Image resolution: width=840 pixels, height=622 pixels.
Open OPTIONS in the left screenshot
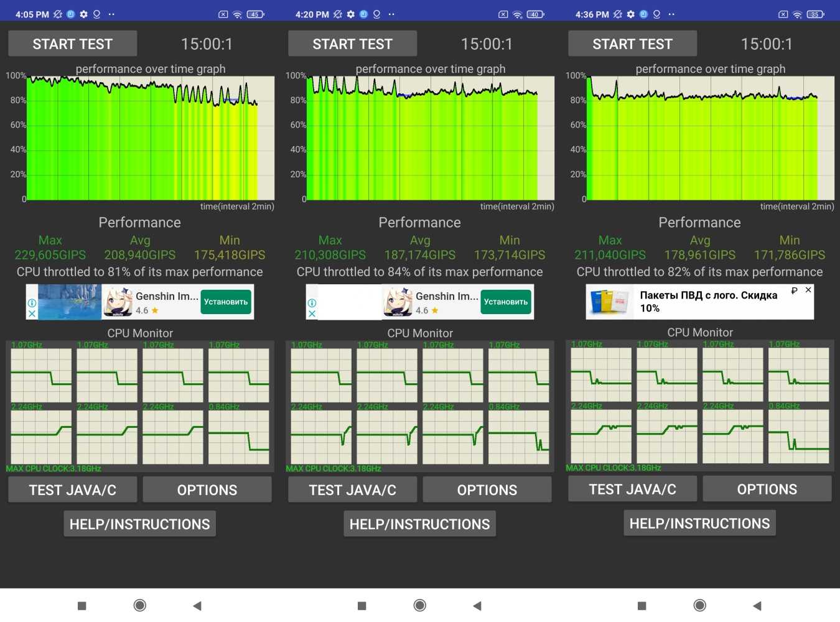point(207,490)
